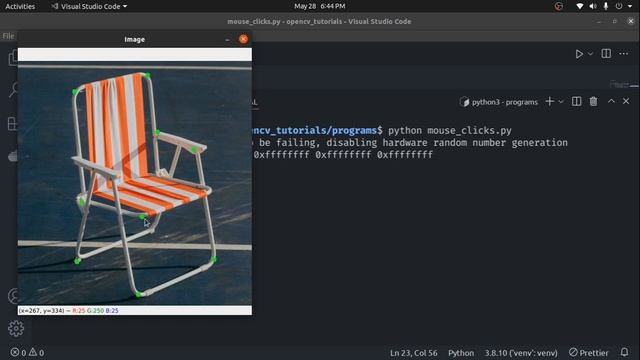Show errors and warnings in status bar

27,352
